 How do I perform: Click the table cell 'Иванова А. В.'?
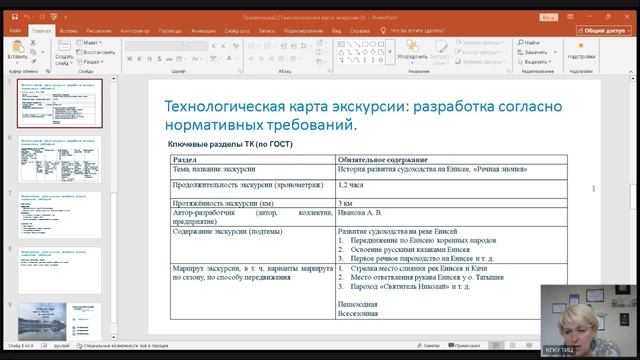pos(451,217)
